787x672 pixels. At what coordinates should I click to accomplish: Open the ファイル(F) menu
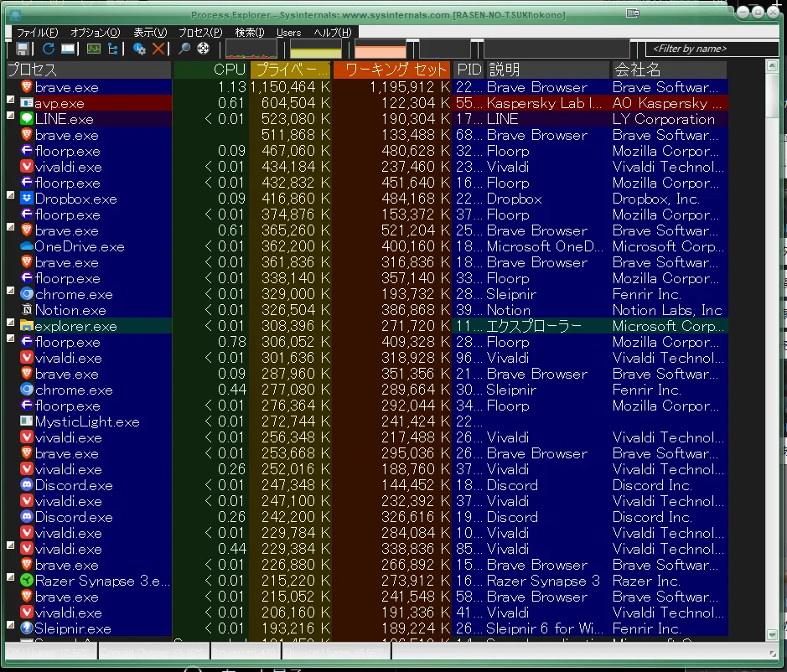(38, 33)
